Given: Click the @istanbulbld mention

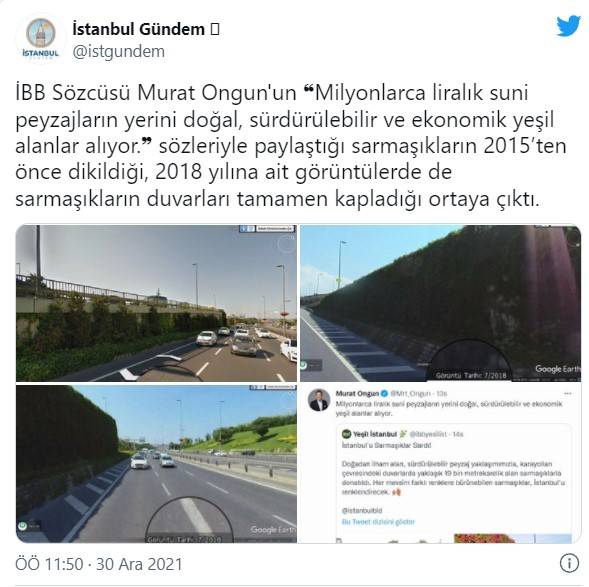Looking at the screenshot, I should pyautogui.click(x=362, y=510).
